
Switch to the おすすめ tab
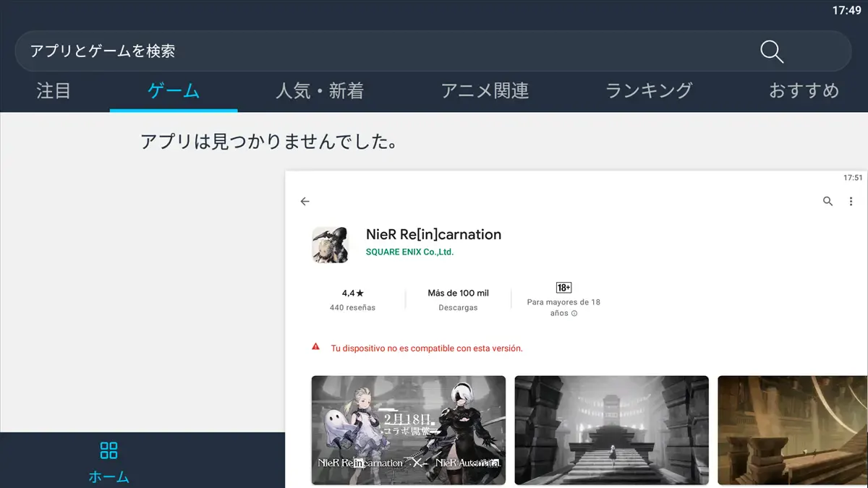(x=804, y=91)
